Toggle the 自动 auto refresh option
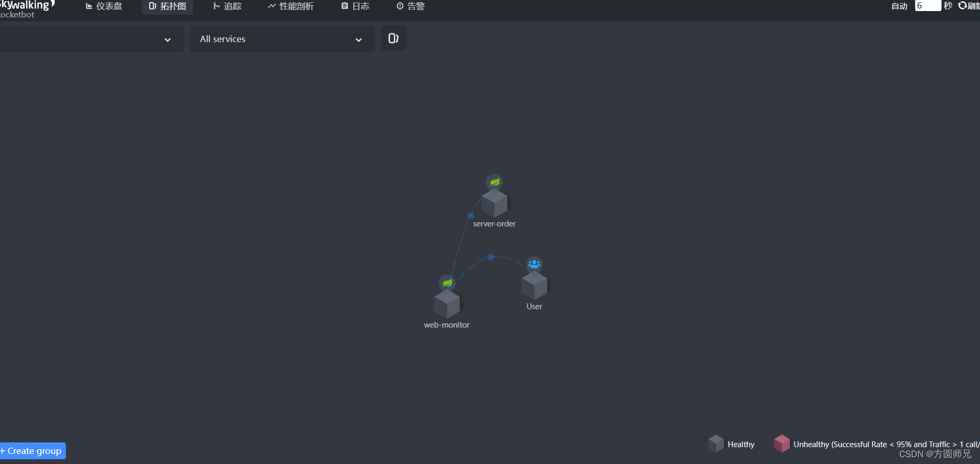980x464 pixels. [x=899, y=6]
